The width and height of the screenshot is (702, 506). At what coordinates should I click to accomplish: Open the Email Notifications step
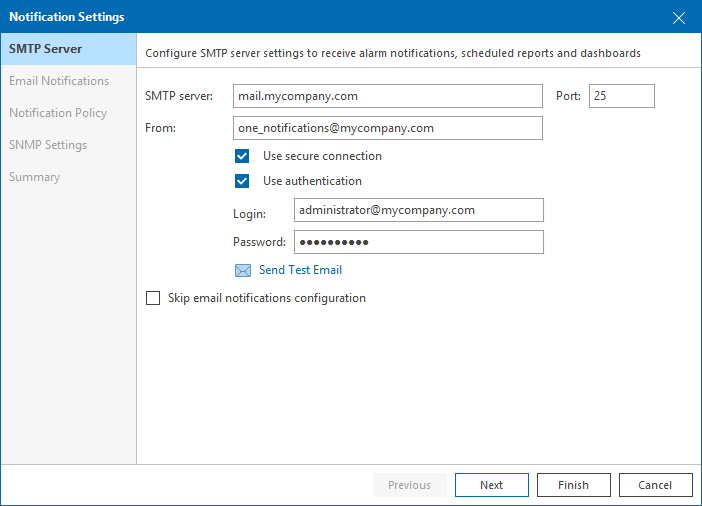click(x=59, y=81)
